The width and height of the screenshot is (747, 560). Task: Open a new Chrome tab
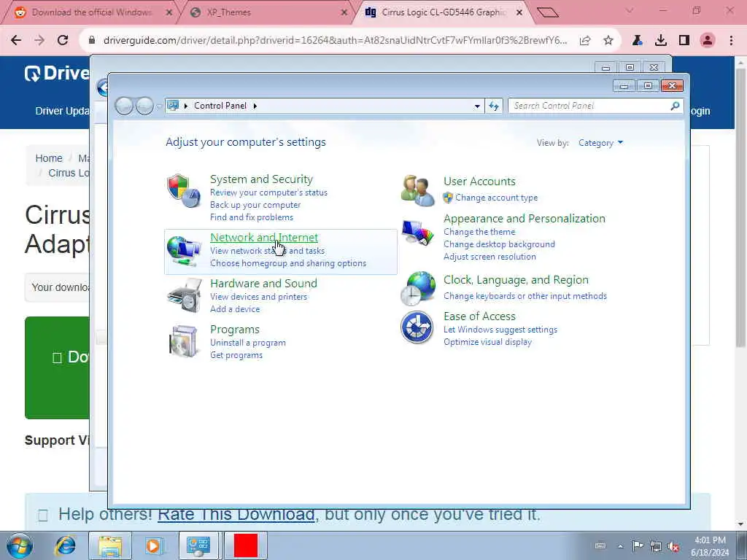pos(547,12)
